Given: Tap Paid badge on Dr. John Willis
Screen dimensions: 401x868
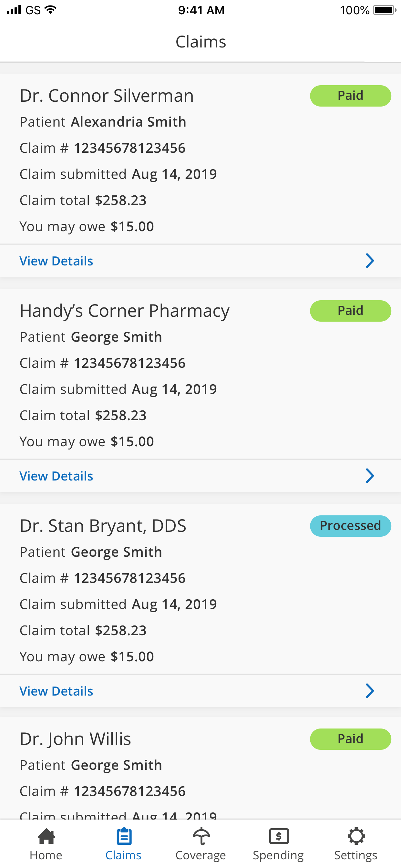Looking at the screenshot, I should (350, 739).
